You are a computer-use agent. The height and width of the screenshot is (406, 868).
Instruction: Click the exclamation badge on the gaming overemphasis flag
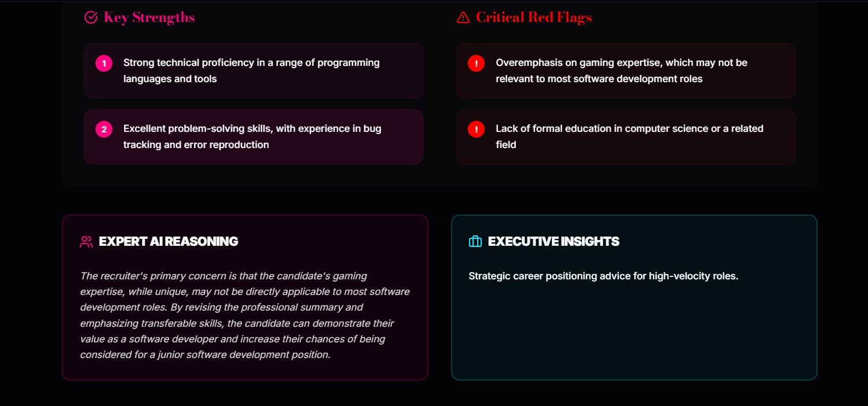point(475,63)
